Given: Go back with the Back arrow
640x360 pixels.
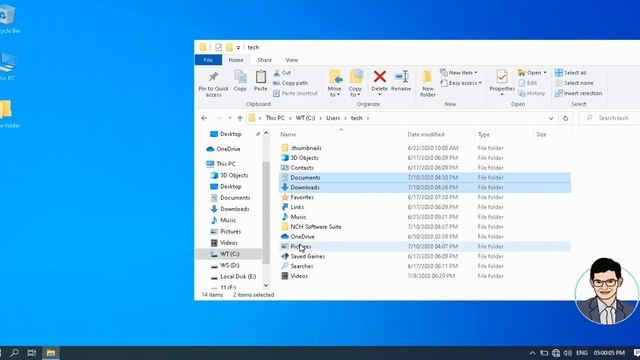Looking at the screenshot, I should [x=204, y=118].
